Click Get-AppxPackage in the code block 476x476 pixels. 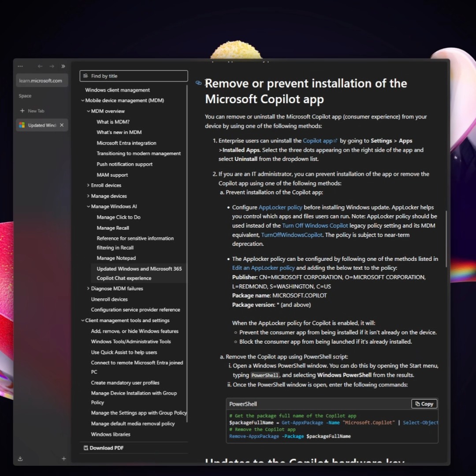coord(302,423)
